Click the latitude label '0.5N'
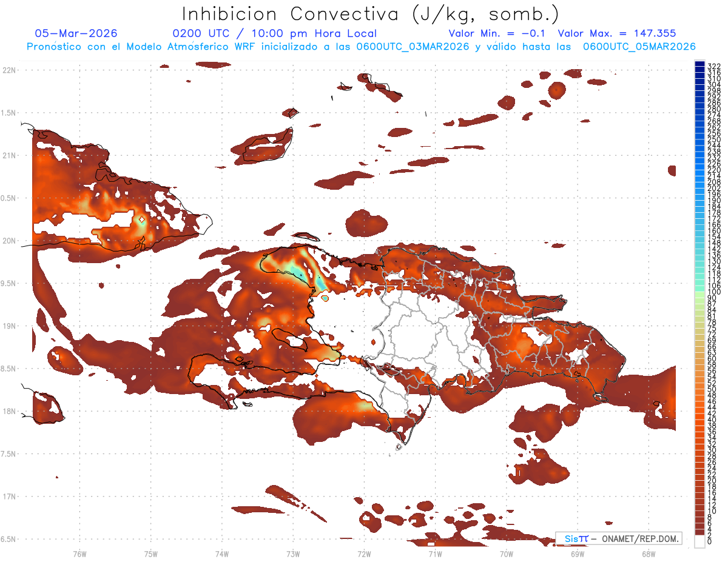Image resolution: width=728 pixels, height=562 pixels. click(8, 198)
